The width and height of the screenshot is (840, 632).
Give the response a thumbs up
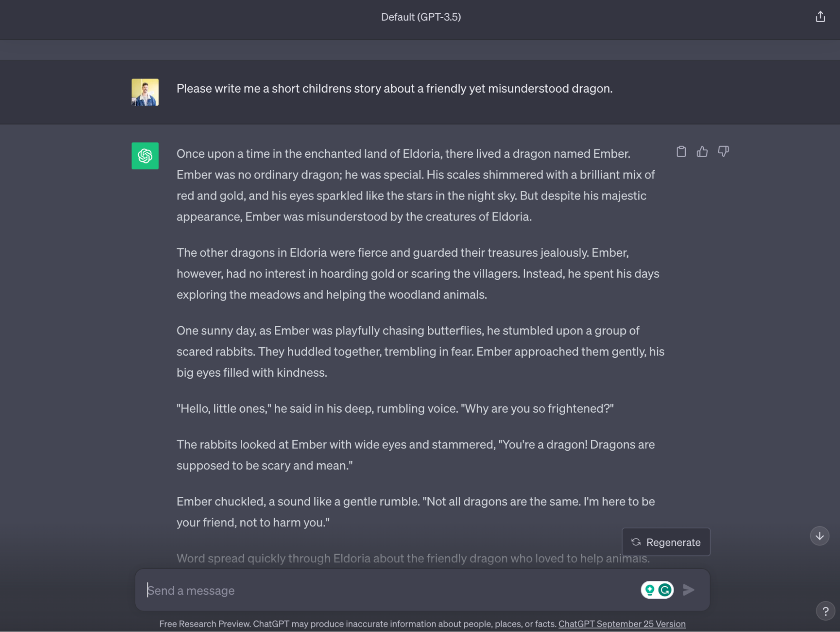702,152
